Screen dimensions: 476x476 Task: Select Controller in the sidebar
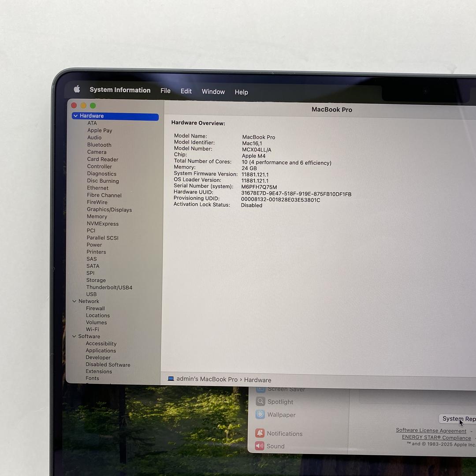tap(99, 166)
